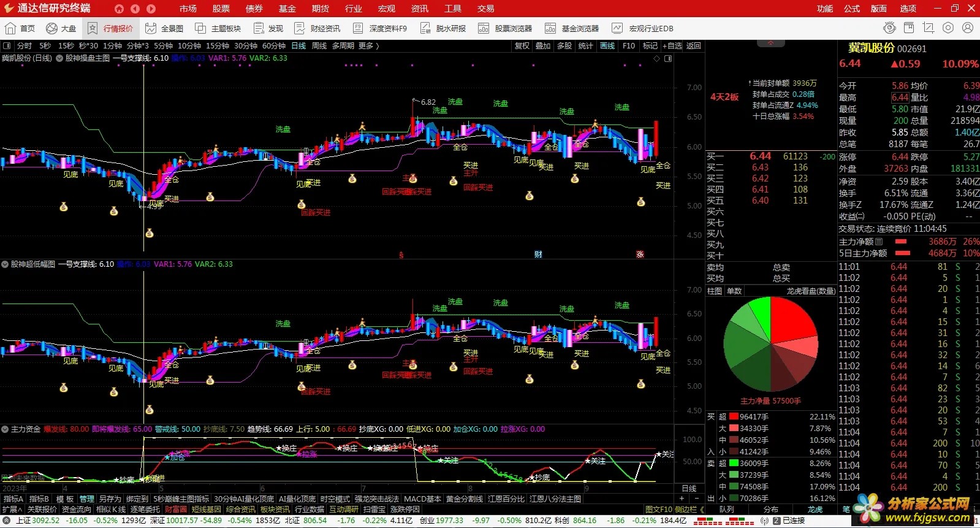Screen dimensions: 980x528
Task: Click the home circle icon in title bar
Action: pyautogui.click(x=119, y=9)
